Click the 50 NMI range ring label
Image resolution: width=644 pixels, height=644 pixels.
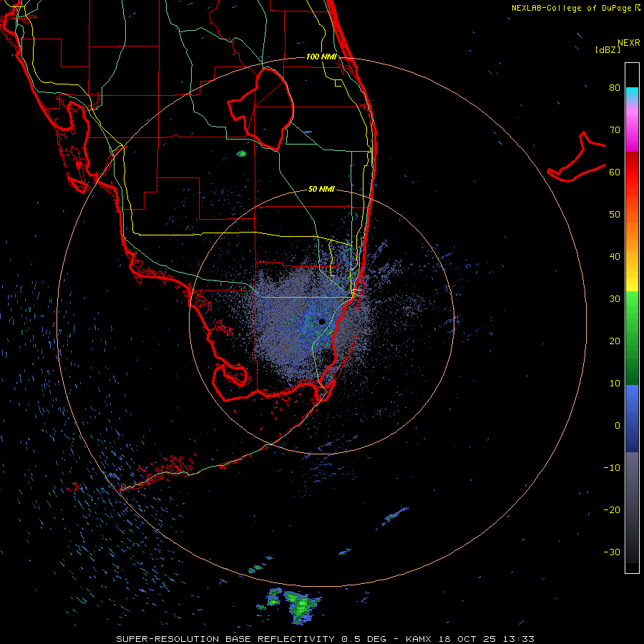pyautogui.click(x=321, y=190)
